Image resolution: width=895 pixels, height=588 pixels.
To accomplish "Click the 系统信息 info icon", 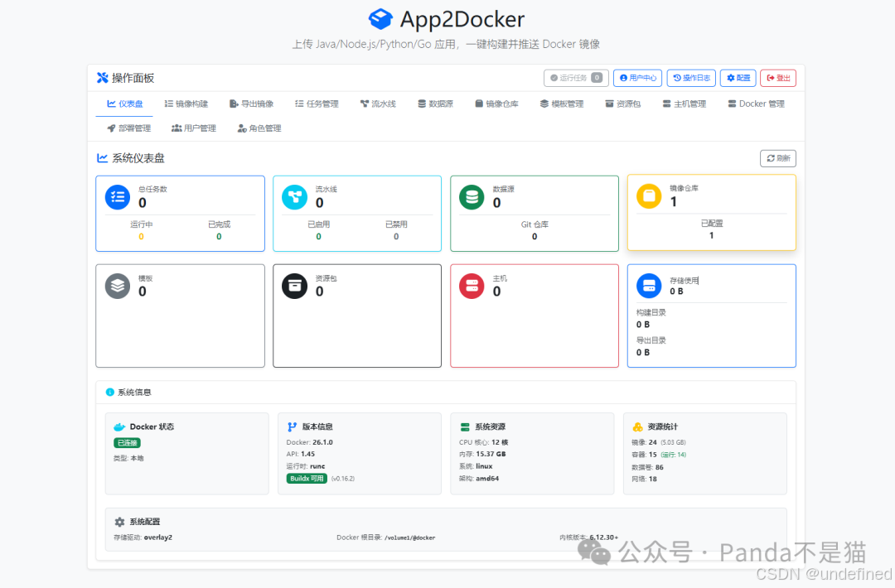I will pyautogui.click(x=109, y=393).
